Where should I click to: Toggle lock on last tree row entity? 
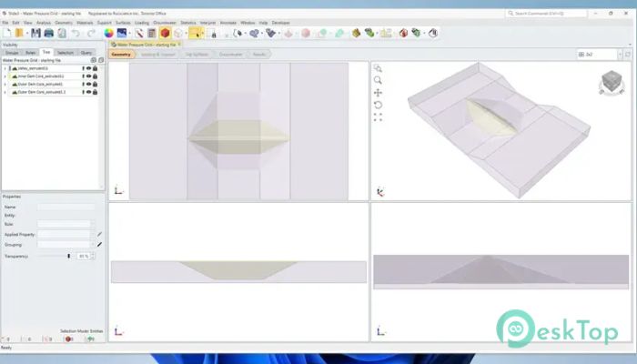click(95, 92)
